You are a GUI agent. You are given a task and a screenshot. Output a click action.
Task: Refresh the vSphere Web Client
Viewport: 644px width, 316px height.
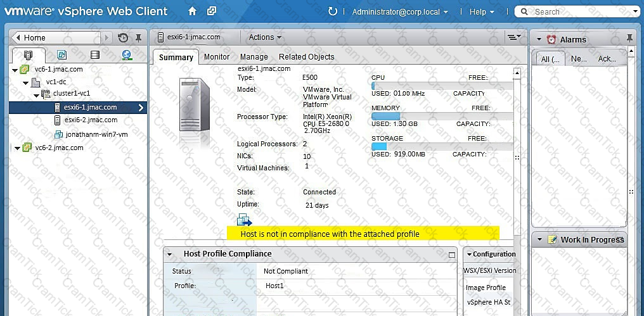pos(333,11)
